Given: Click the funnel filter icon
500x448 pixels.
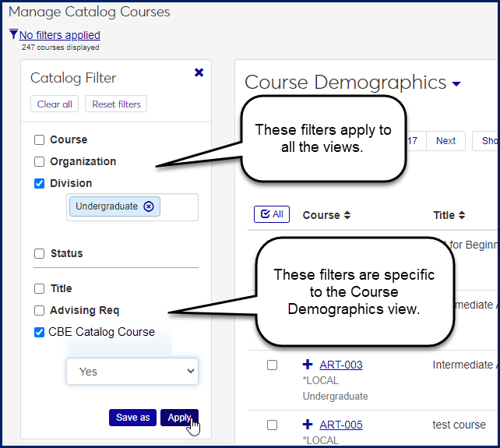Looking at the screenshot, I should (13, 34).
